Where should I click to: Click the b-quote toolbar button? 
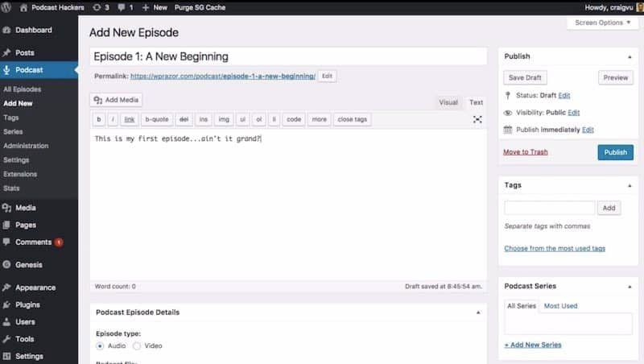pos(157,119)
